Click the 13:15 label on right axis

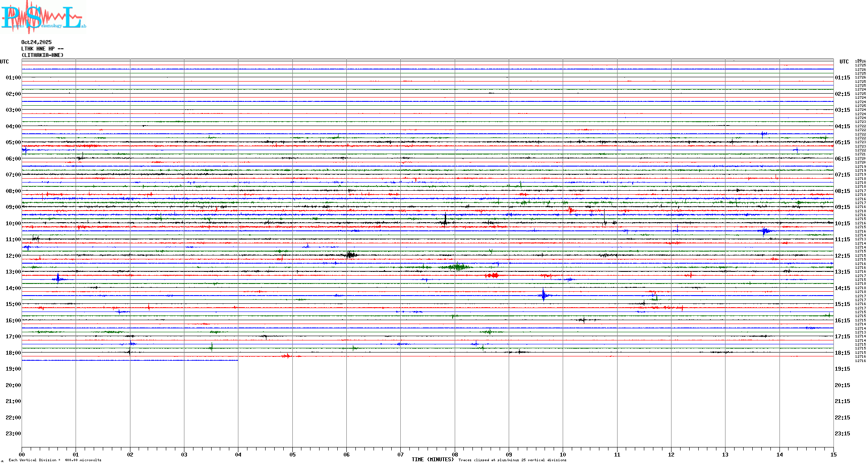(x=842, y=272)
